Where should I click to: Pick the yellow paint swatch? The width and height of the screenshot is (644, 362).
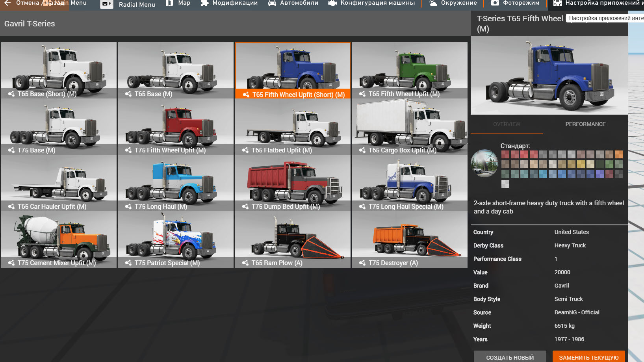tap(581, 164)
